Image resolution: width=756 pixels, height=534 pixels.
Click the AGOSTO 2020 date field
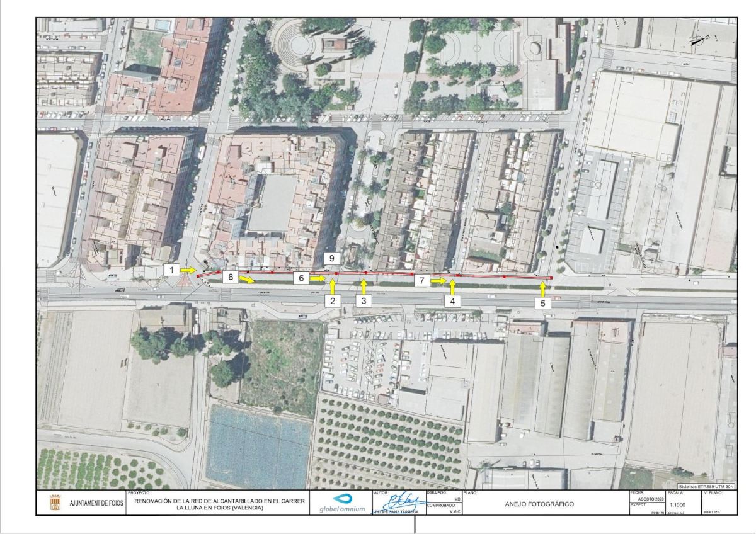pos(646,497)
